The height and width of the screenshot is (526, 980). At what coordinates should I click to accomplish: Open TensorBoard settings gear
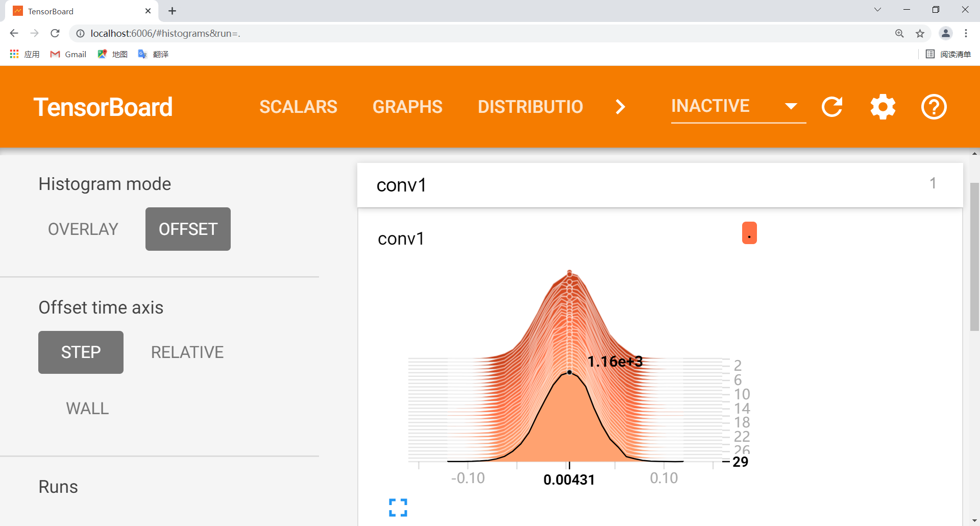click(x=883, y=107)
